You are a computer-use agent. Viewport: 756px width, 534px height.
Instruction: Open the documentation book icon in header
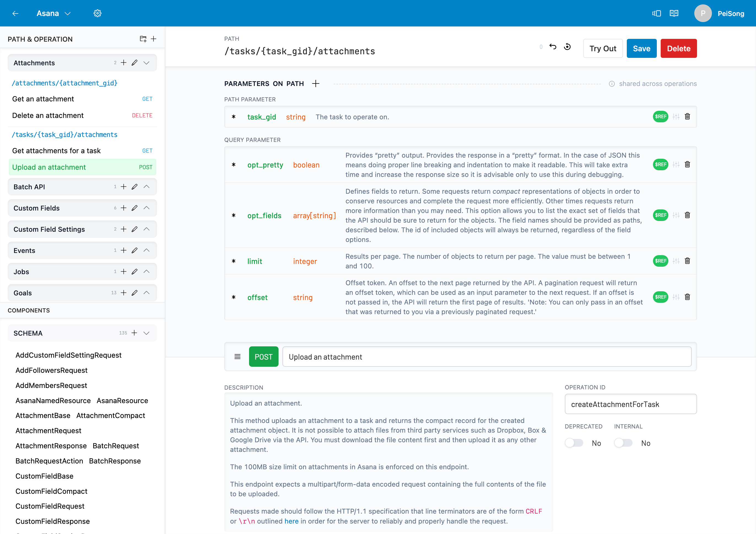pyautogui.click(x=674, y=13)
